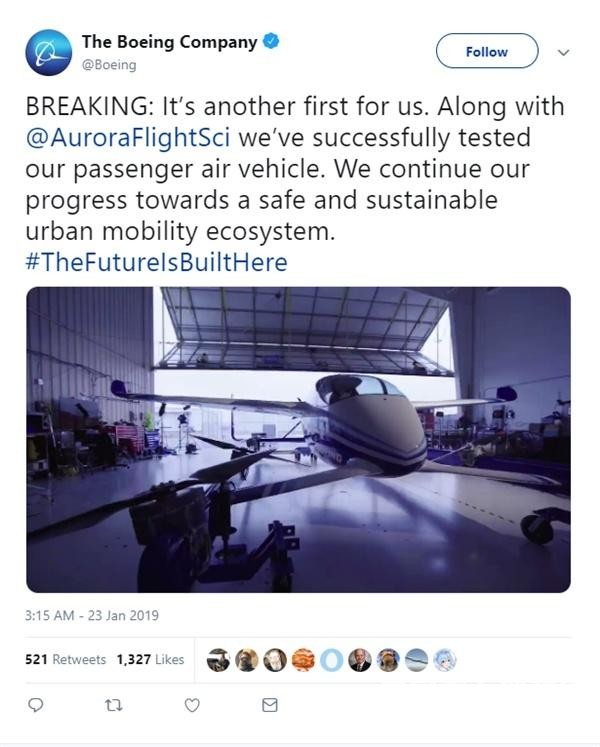Viewport: 600px width, 747px height.
Task: Retweet this Boeing tweet
Action: coord(113,705)
